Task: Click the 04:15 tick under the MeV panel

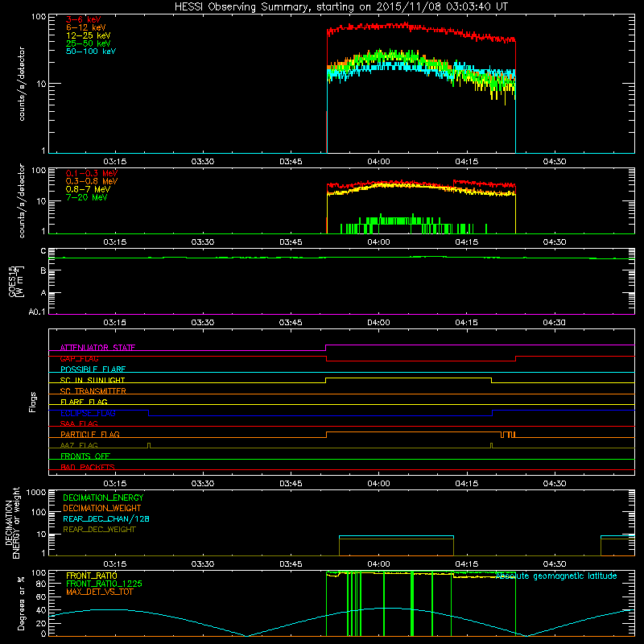Action: click(x=467, y=242)
